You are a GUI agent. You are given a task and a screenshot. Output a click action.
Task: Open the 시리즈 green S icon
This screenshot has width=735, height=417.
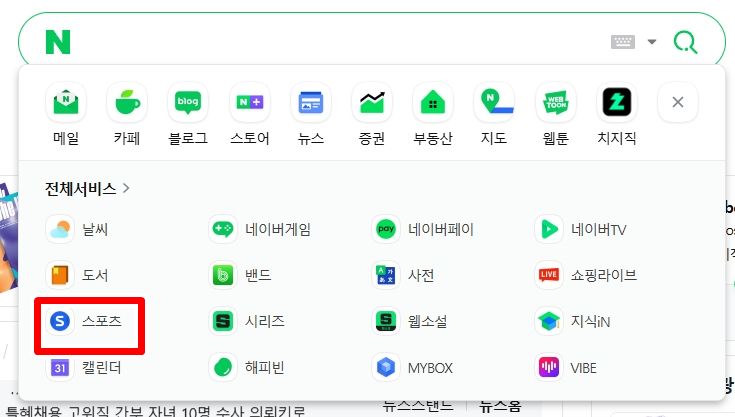click(x=223, y=321)
